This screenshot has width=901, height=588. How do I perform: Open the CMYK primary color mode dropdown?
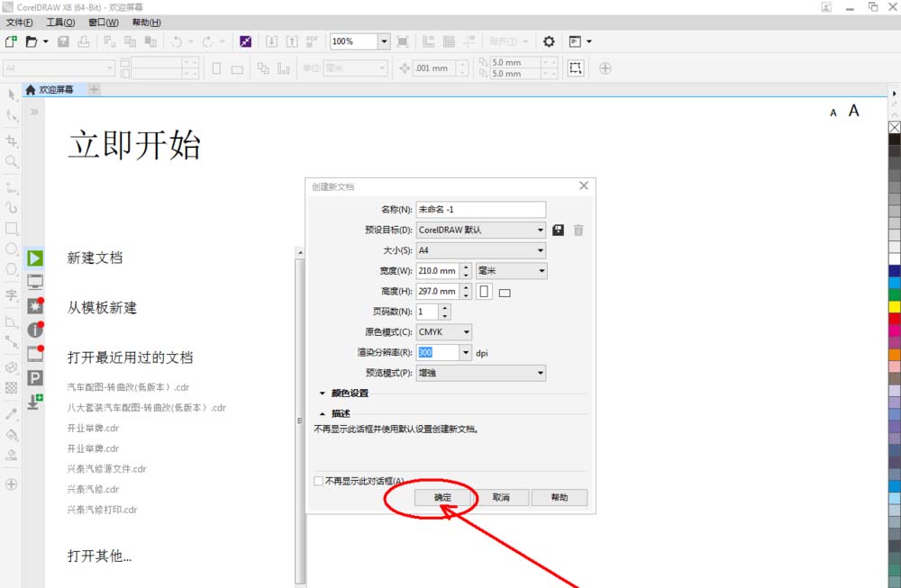pyautogui.click(x=444, y=332)
